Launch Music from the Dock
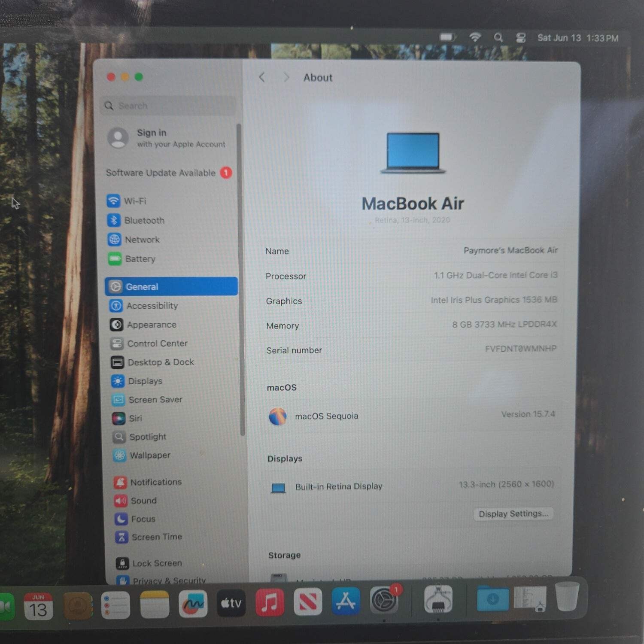Screen dimensions: 644x644 coord(270,602)
